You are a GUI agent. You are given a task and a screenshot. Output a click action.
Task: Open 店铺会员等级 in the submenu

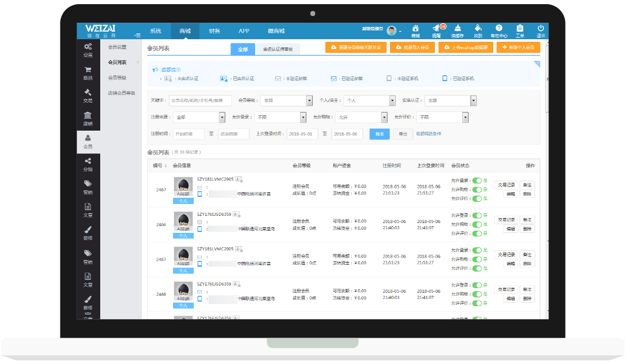(x=121, y=93)
